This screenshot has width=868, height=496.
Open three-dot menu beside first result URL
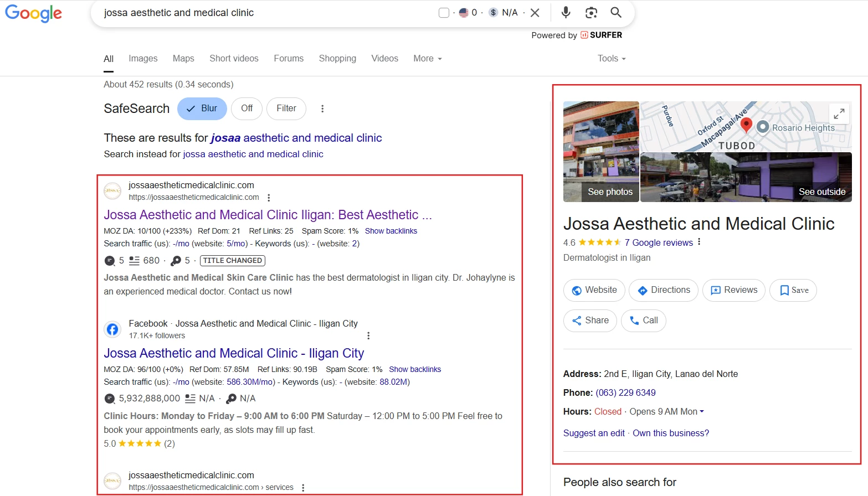(x=269, y=198)
